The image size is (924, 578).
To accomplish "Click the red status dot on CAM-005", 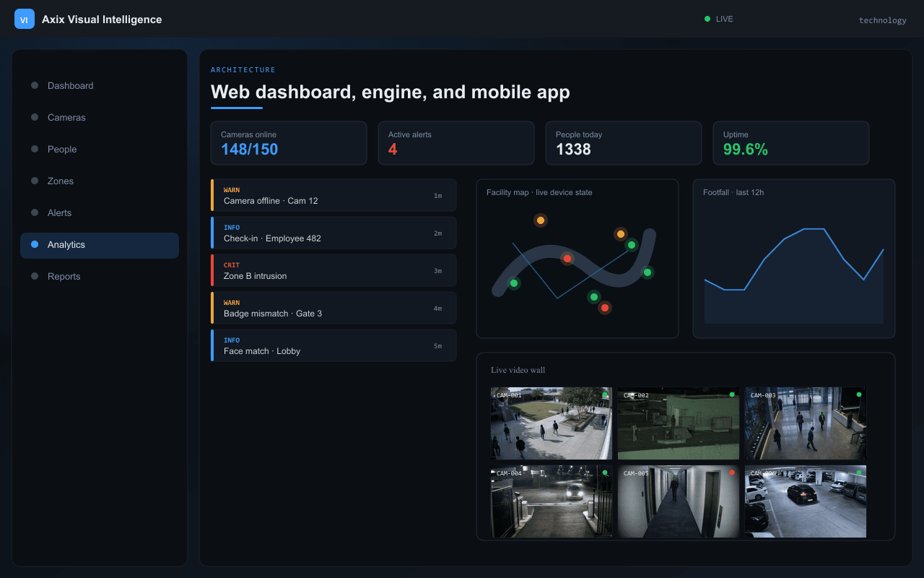I will coord(732,473).
